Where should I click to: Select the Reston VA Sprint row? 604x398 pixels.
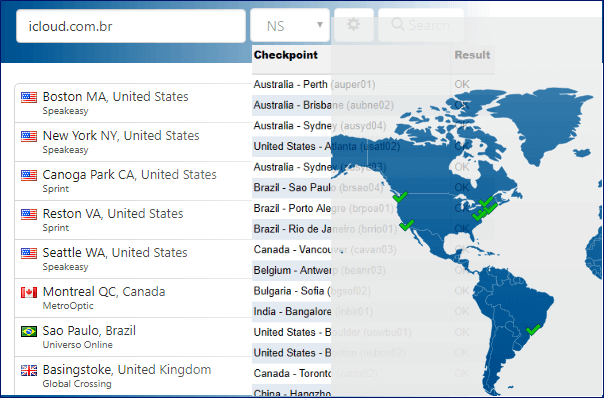[x=133, y=220]
